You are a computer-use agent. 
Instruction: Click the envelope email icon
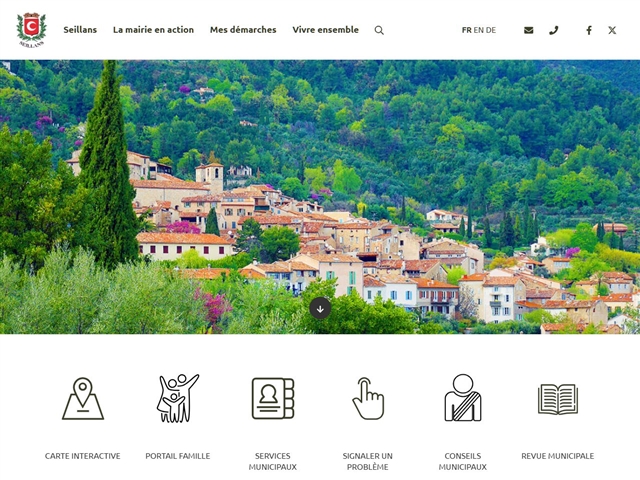[529, 30]
